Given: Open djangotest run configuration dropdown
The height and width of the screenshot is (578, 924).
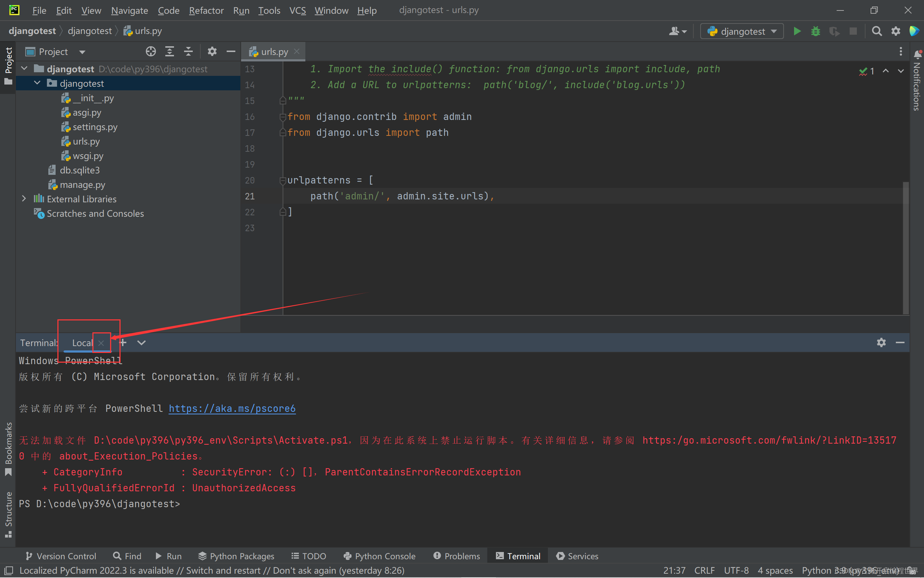Looking at the screenshot, I should (x=741, y=31).
